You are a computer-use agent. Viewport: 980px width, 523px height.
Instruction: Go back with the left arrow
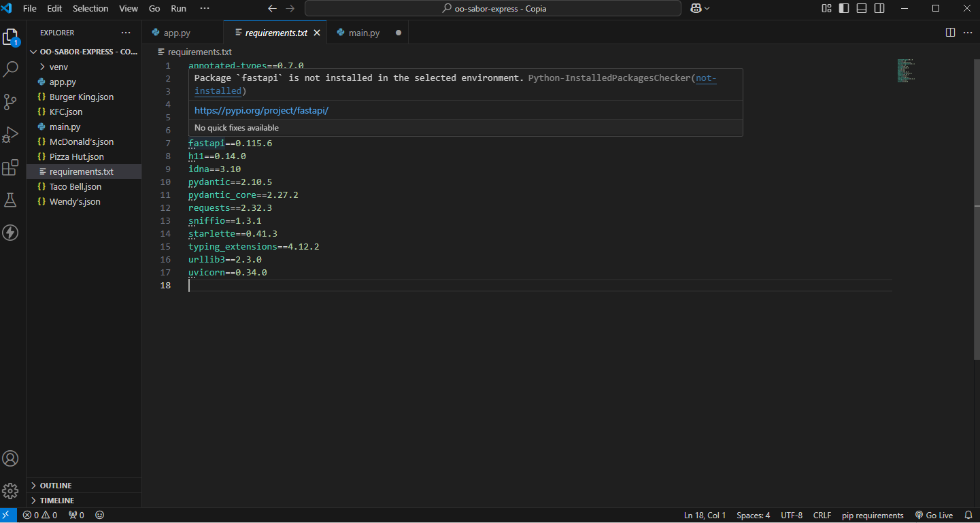point(272,8)
